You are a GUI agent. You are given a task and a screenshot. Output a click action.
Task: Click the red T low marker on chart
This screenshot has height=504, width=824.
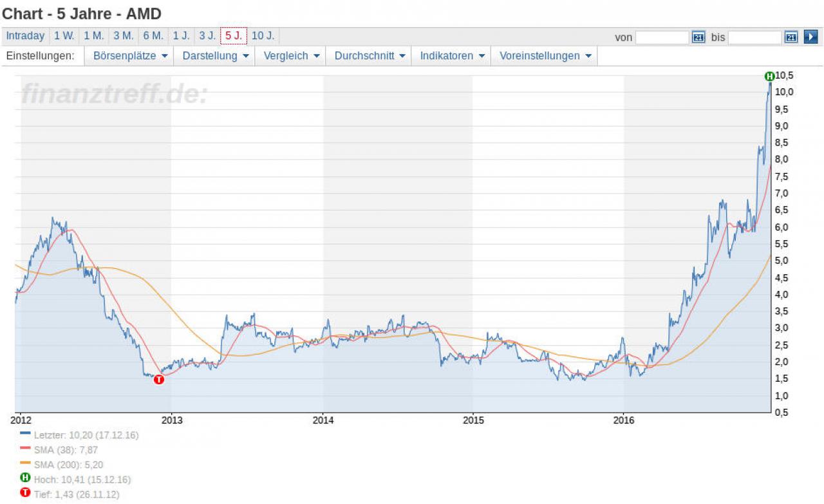tap(159, 380)
